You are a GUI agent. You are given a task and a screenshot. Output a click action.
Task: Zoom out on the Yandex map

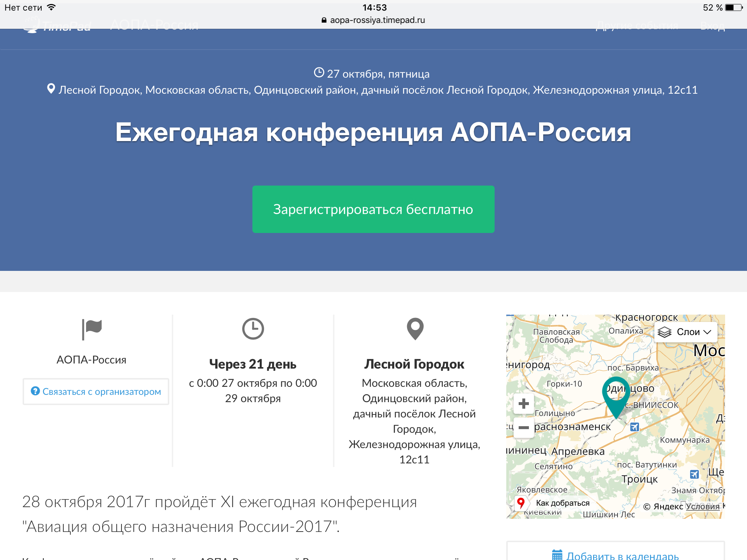[x=523, y=428]
